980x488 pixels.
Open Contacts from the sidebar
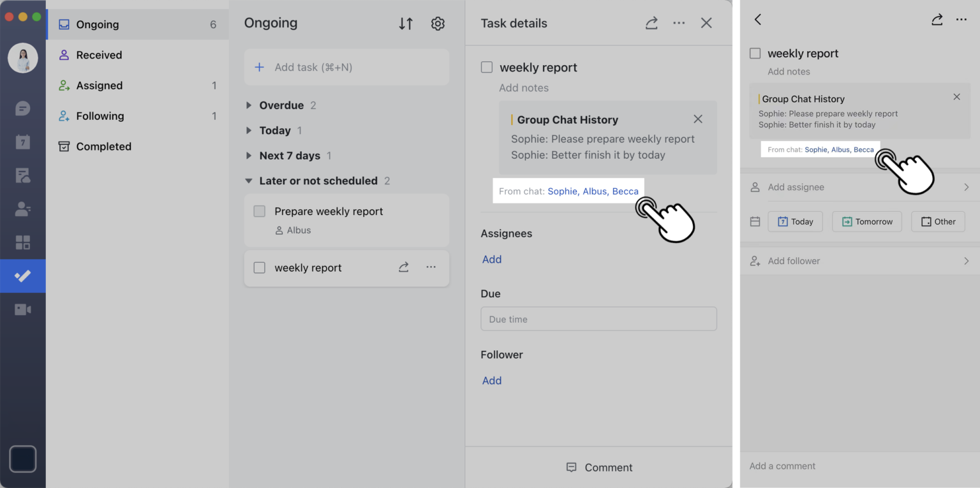point(23,209)
